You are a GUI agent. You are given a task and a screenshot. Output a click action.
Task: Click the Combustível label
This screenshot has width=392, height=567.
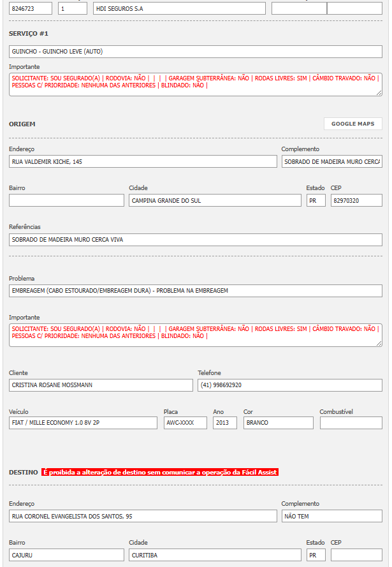coord(336,411)
